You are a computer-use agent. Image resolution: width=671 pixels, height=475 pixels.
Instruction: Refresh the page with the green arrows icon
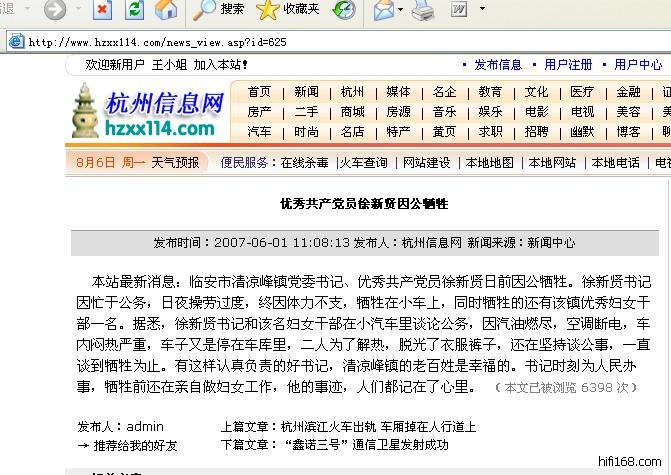point(135,10)
